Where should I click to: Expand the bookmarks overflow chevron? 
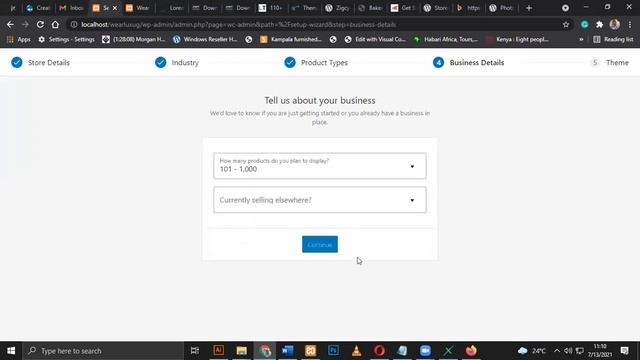click(581, 40)
